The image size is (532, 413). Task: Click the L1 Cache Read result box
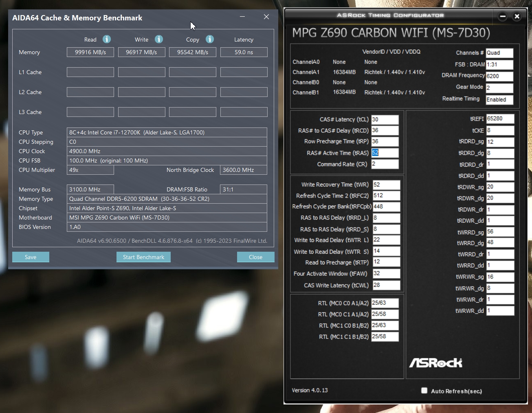coord(90,72)
